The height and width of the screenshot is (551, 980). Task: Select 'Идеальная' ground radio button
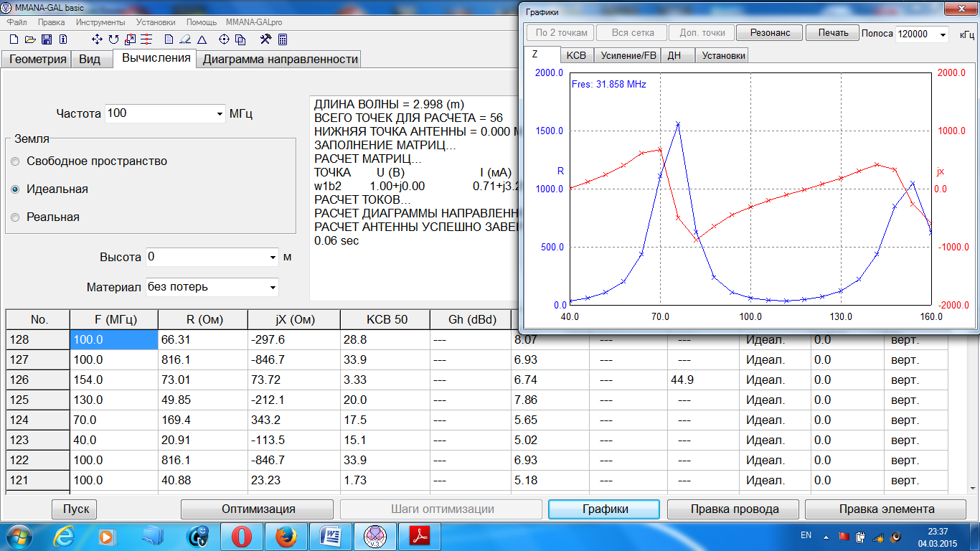coord(15,189)
